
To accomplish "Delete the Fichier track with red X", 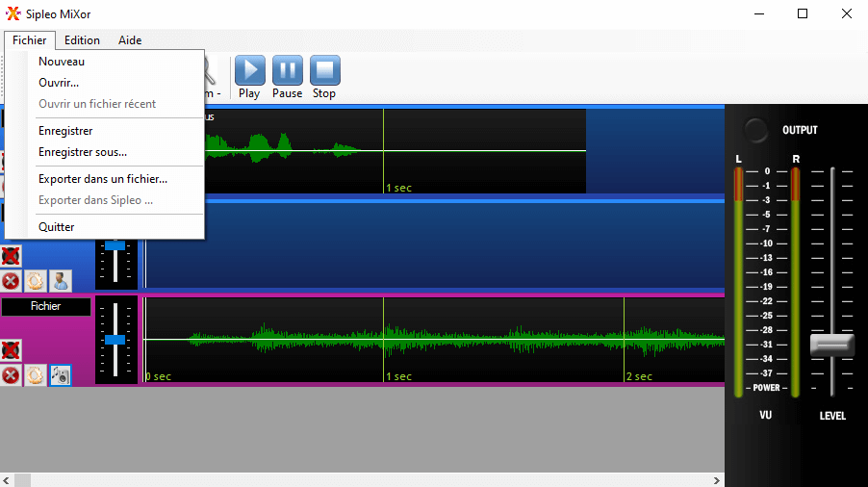I will [x=11, y=375].
